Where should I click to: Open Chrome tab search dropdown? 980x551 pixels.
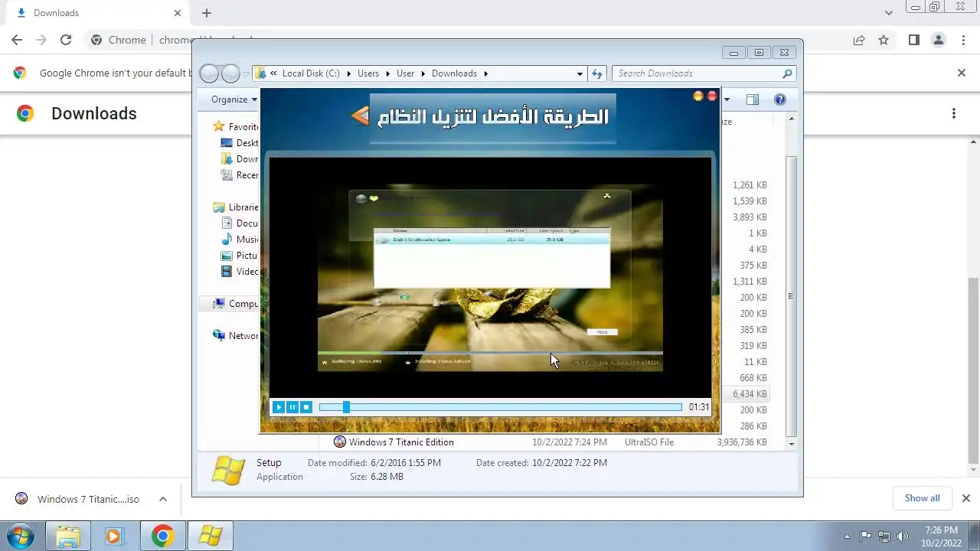pyautogui.click(x=888, y=13)
